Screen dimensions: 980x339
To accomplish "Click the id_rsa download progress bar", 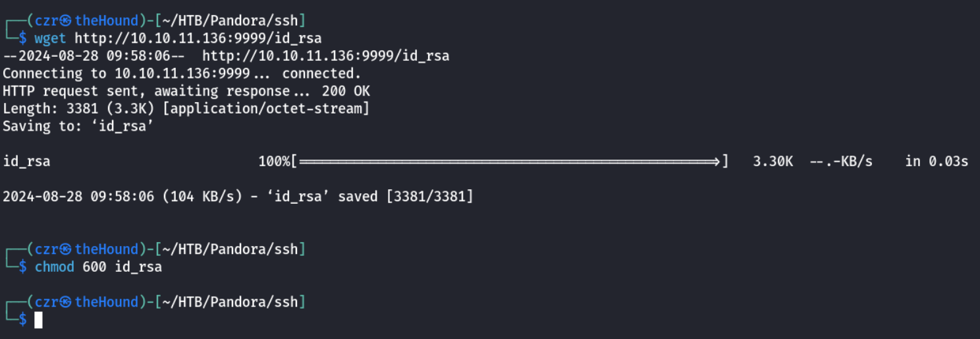I will click(507, 161).
